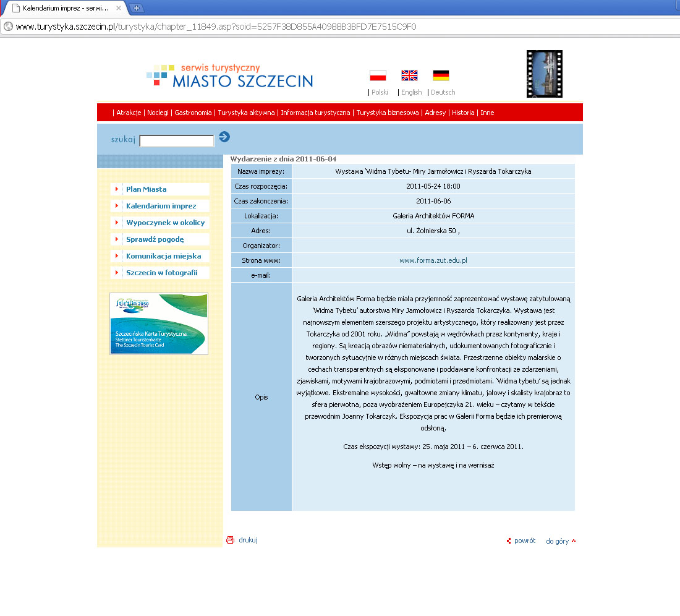680x616 pixels.
Task: Open the film strip photo thumbnail
Action: click(545, 74)
